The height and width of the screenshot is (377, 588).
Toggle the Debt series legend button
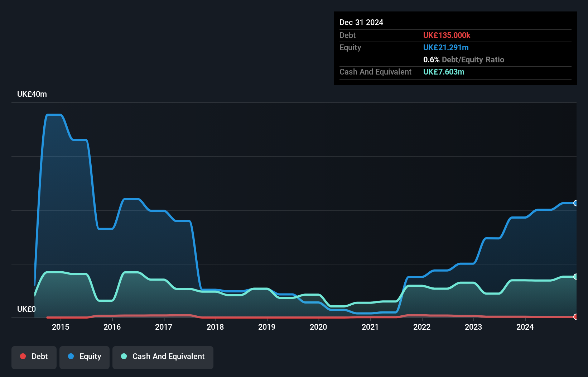[x=34, y=357]
